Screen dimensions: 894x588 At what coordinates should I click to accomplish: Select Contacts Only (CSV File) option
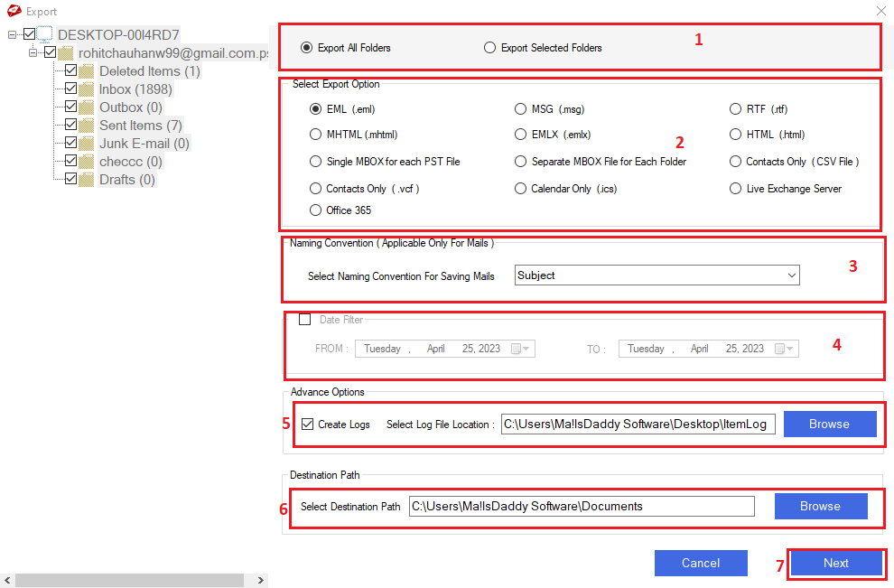click(x=735, y=162)
